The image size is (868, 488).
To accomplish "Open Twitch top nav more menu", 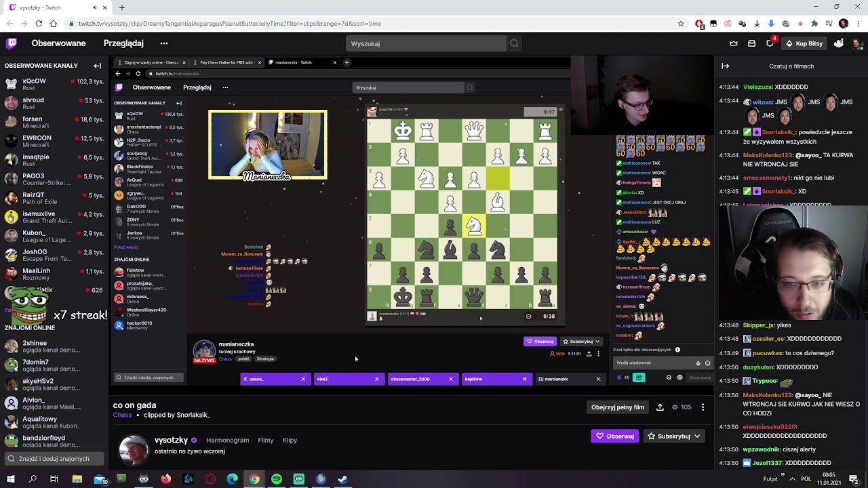I will [164, 43].
